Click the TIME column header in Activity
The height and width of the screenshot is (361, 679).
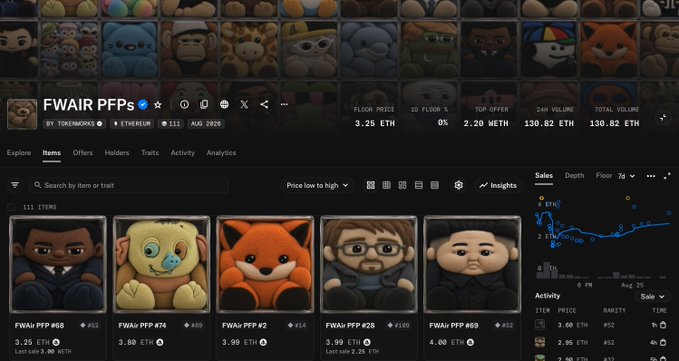pyautogui.click(x=660, y=311)
